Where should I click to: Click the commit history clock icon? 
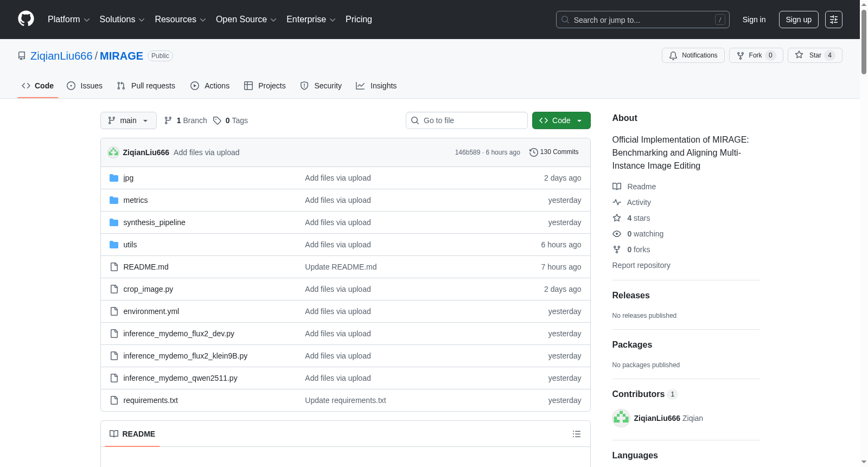pos(534,152)
